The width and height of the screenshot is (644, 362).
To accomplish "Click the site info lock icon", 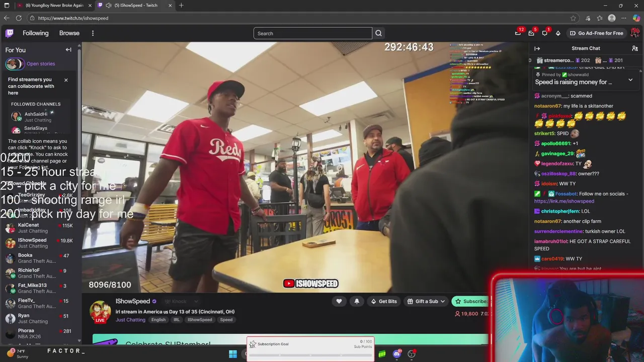I will click(32, 18).
